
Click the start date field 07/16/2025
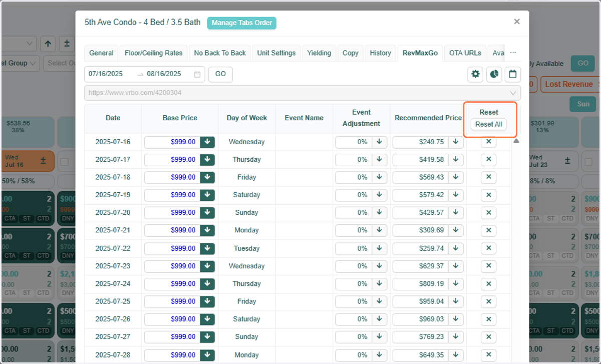pyautogui.click(x=106, y=74)
